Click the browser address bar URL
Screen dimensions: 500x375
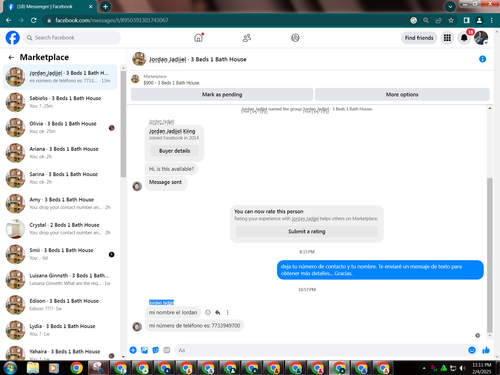click(x=112, y=20)
